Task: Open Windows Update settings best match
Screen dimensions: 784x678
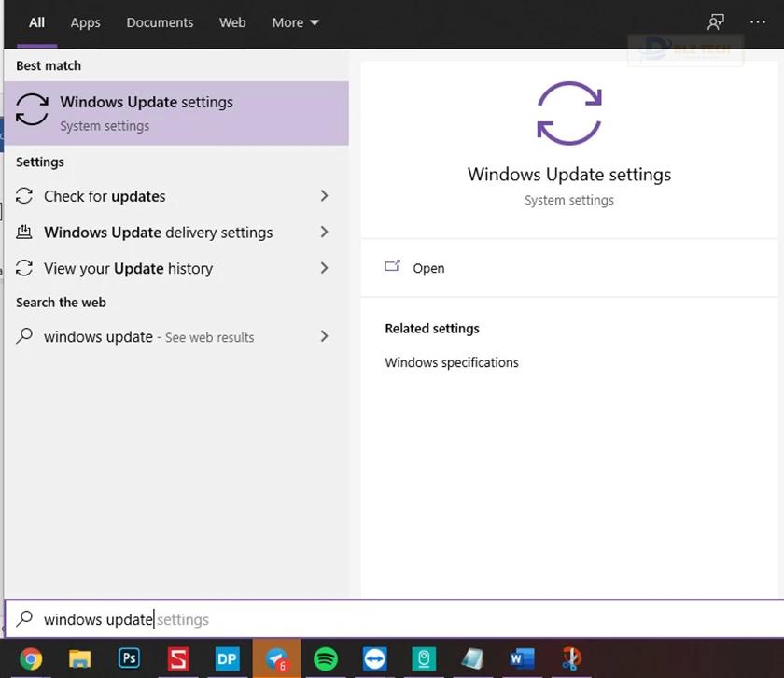Action: (x=176, y=113)
